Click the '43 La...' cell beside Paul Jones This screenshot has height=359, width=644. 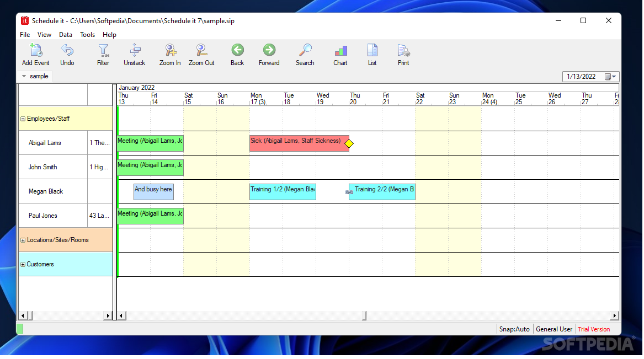[x=100, y=216]
